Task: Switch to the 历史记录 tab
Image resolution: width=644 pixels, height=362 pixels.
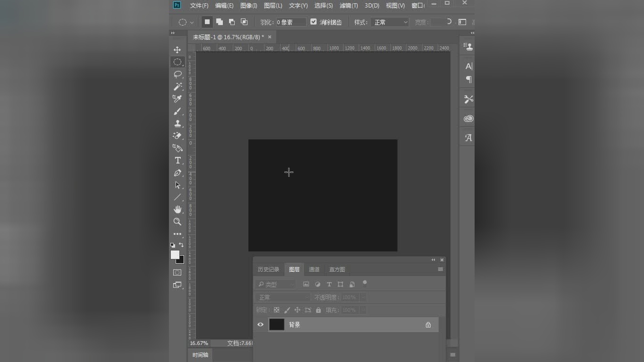Action: pyautogui.click(x=268, y=269)
